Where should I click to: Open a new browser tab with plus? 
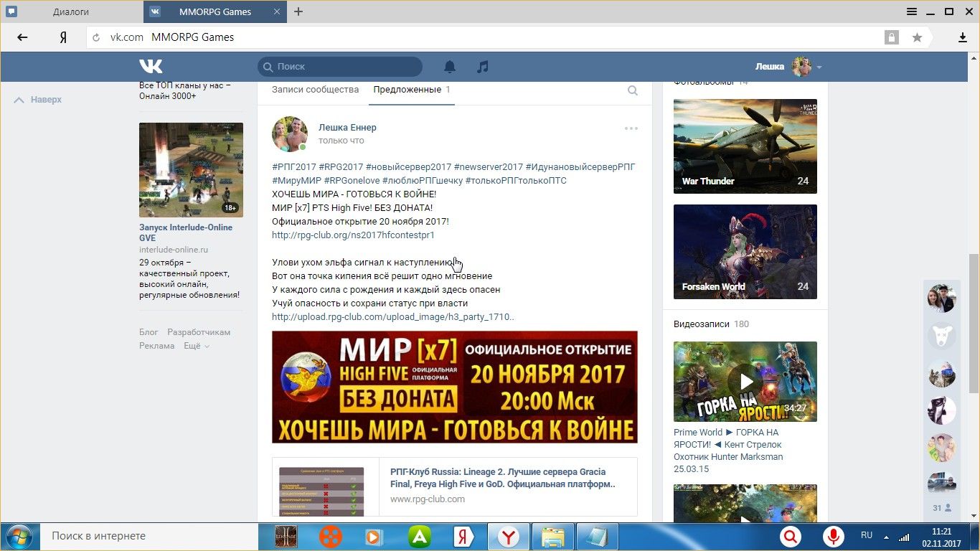(x=298, y=11)
